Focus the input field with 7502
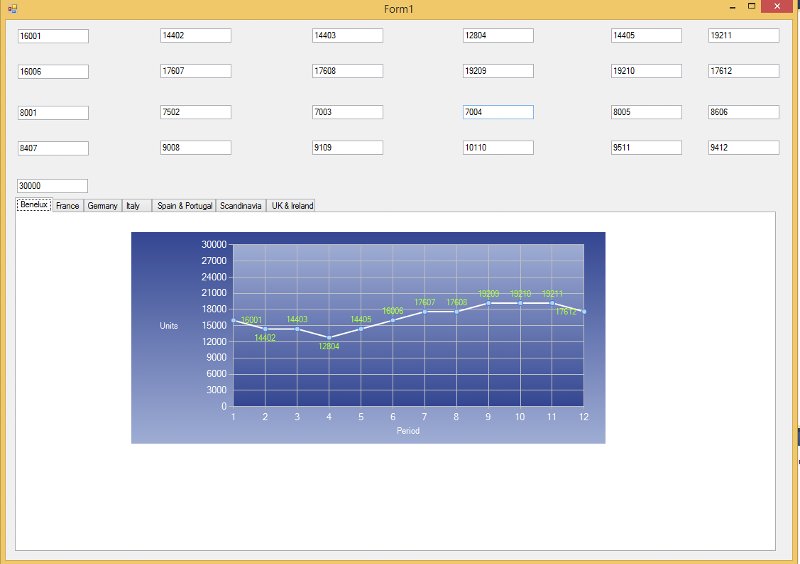Screen dimensions: 800x564 [195, 112]
